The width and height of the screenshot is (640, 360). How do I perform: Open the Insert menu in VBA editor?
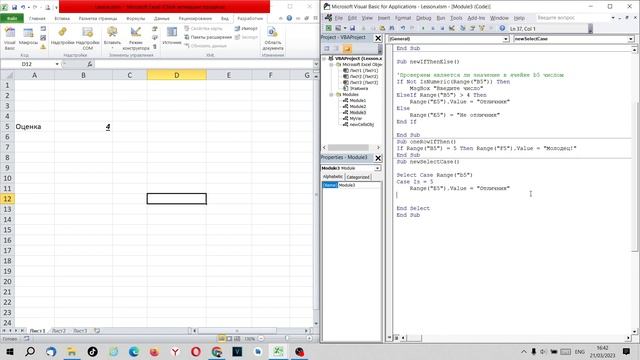(x=384, y=18)
